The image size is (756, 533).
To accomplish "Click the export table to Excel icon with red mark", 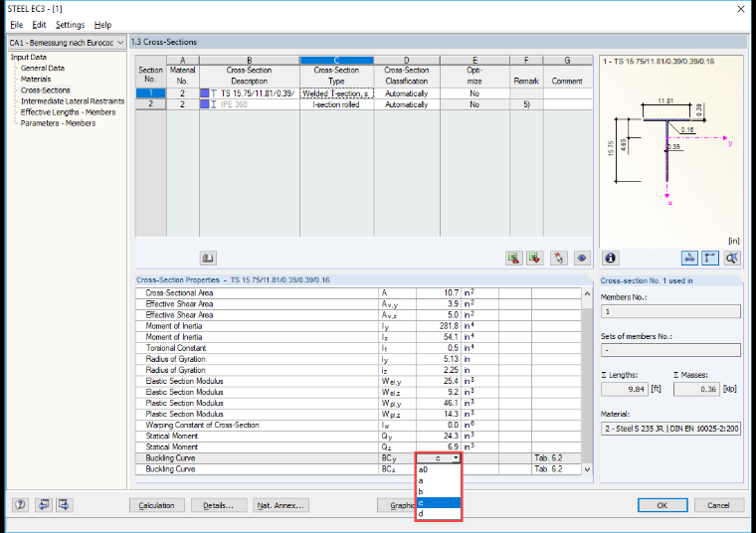I will pos(514,258).
